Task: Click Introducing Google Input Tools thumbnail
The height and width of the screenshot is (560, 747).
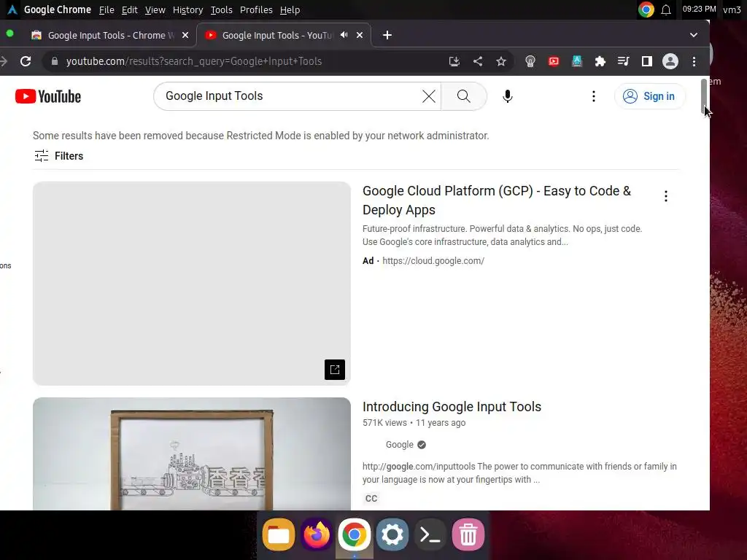Action: (x=192, y=454)
